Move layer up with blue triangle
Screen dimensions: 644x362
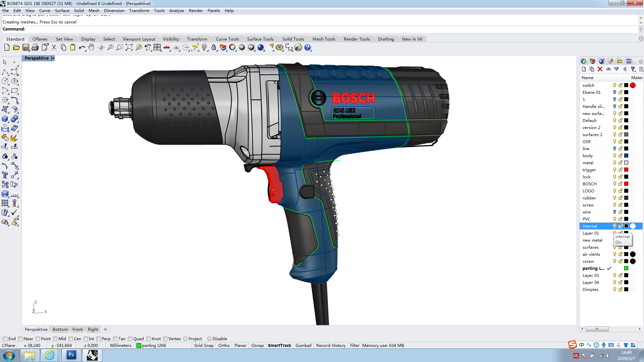point(608,69)
